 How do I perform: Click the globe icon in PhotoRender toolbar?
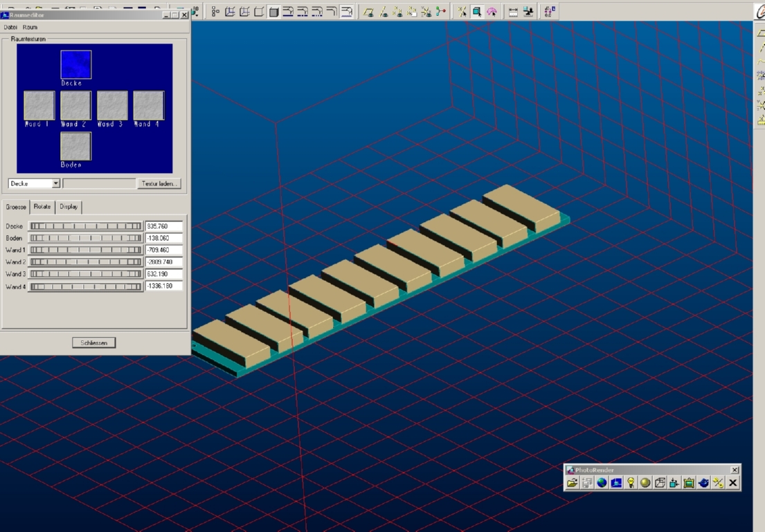pyautogui.click(x=602, y=483)
